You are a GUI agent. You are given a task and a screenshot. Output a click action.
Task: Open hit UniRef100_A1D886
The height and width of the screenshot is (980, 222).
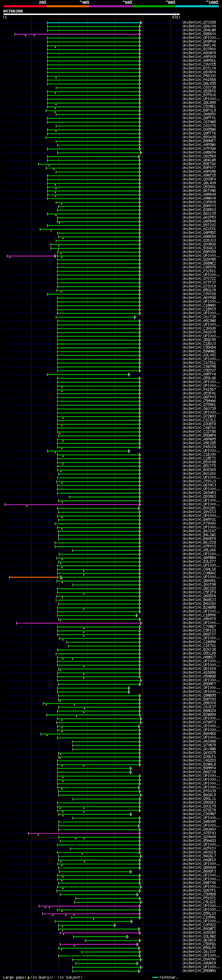199,673
